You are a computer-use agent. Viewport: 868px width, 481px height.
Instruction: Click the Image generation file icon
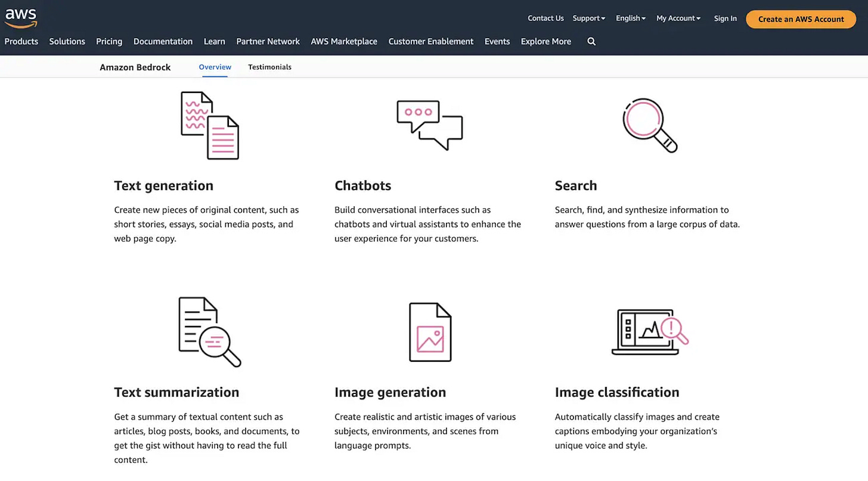430,332
